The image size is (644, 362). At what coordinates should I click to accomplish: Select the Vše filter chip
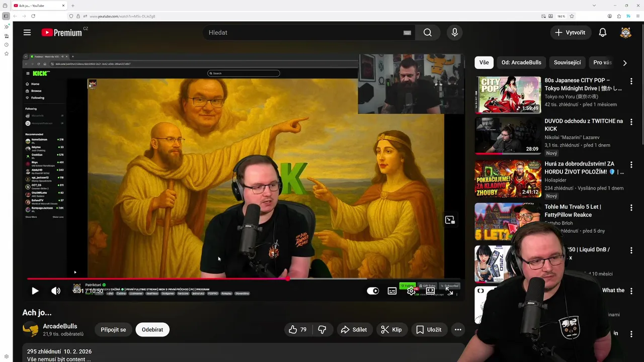pyautogui.click(x=484, y=62)
